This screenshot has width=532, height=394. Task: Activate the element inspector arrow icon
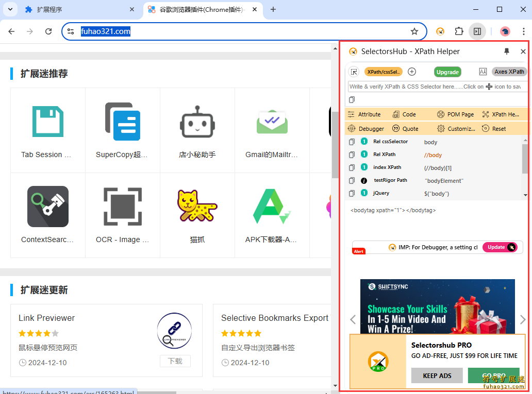point(354,72)
